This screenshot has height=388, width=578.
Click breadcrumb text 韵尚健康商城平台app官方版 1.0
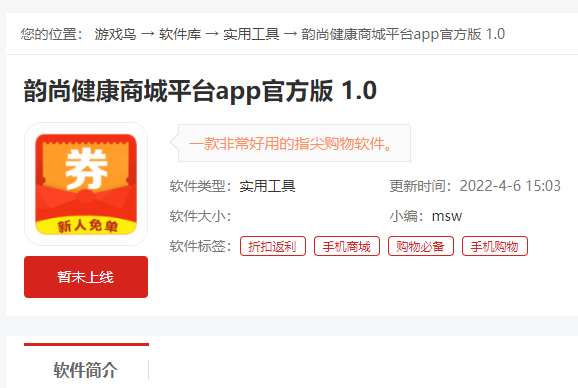[403, 34]
